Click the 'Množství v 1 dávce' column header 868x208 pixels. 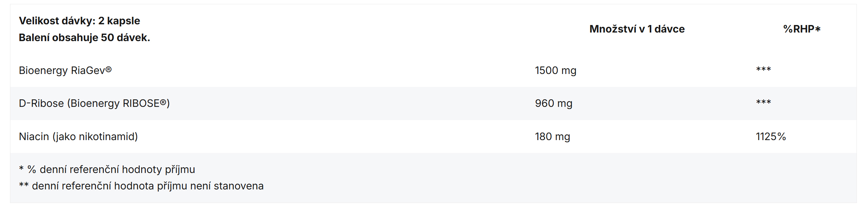tap(637, 29)
